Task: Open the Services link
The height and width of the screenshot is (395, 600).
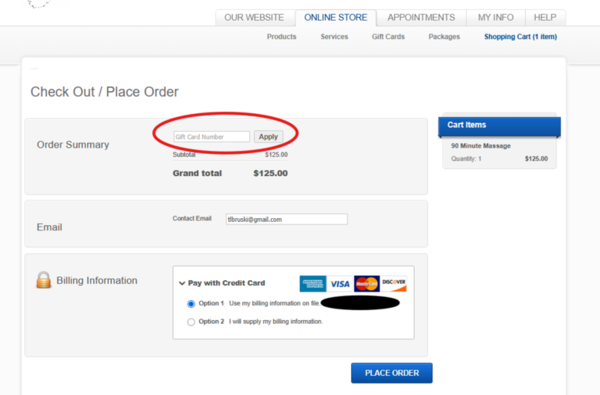Action: point(334,37)
